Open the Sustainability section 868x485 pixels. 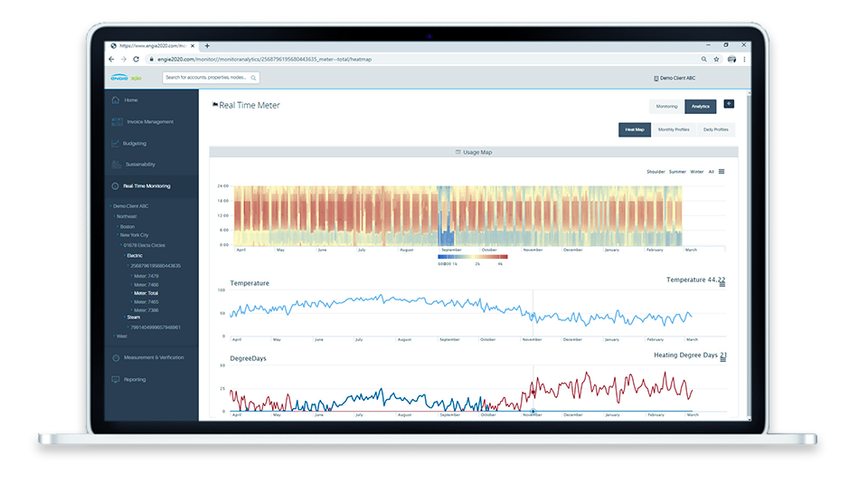pos(139,165)
